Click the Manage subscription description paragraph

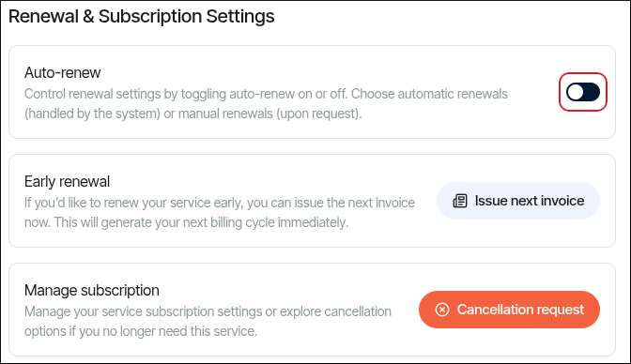pyautogui.click(x=208, y=322)
